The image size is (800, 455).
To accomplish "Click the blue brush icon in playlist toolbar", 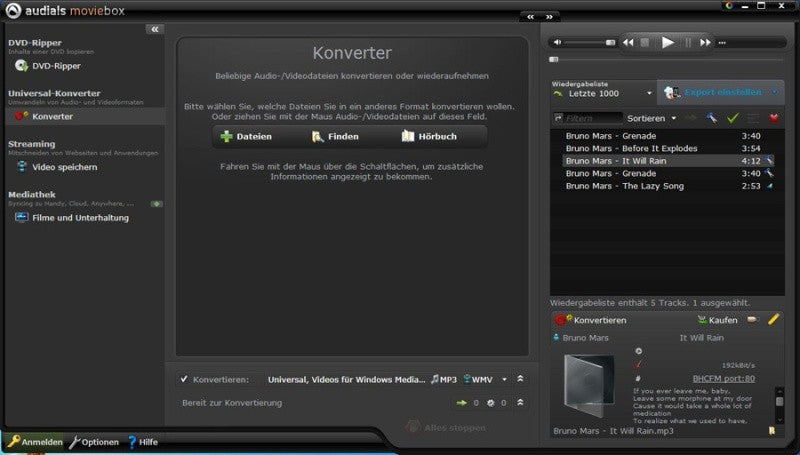I will 711,118.
